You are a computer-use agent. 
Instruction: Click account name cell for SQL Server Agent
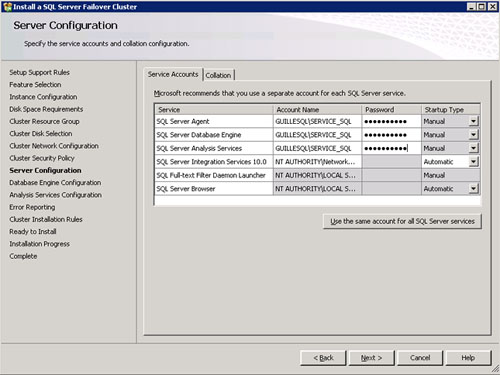pos(317,121)
